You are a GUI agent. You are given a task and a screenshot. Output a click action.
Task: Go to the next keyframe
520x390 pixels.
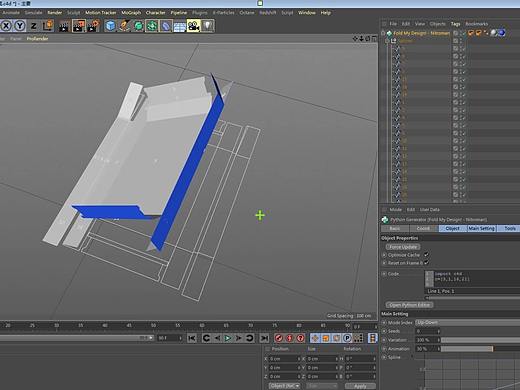(x=249, y=338)
